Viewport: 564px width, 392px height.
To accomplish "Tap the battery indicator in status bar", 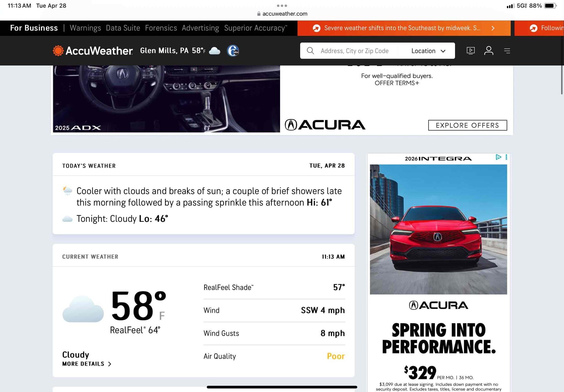I will [x=550, y=6].
